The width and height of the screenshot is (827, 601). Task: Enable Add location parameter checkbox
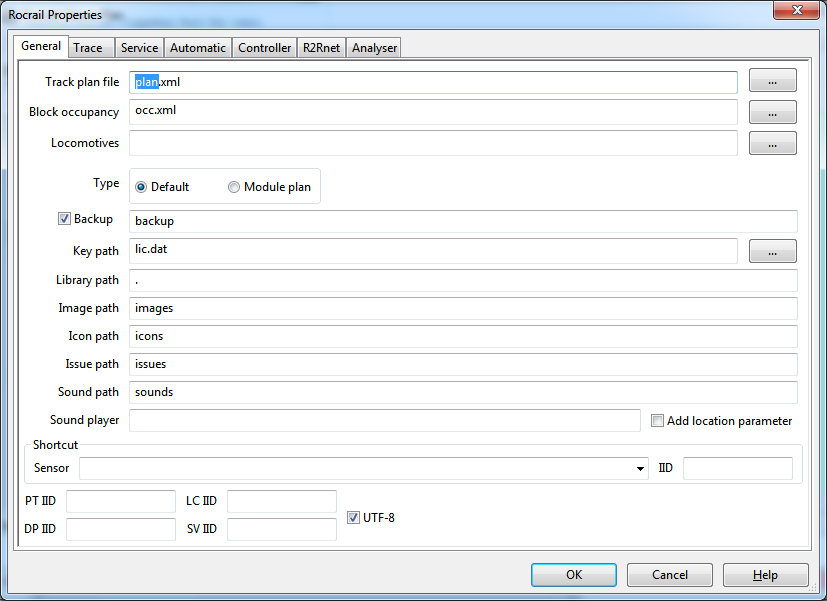657,421
